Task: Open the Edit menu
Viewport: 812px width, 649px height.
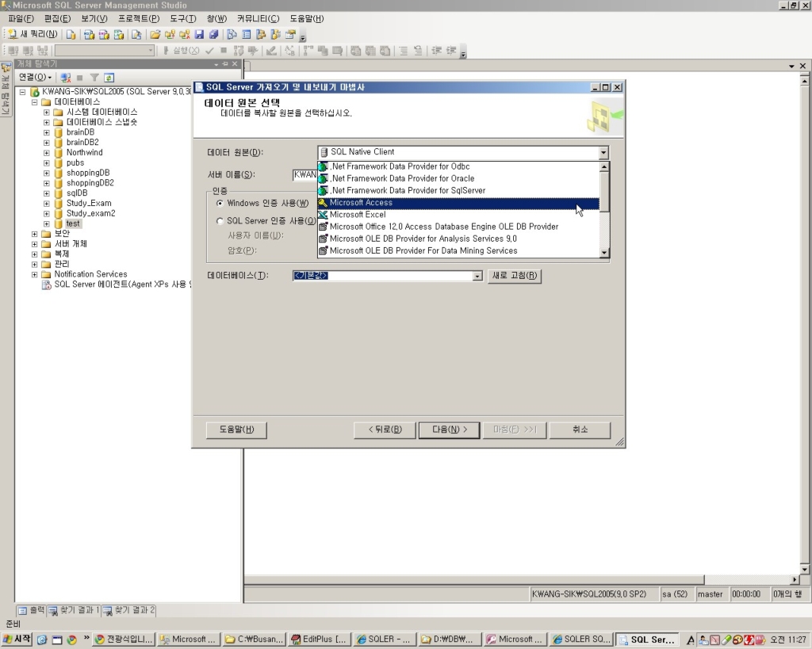Action: tap(57, 19)
